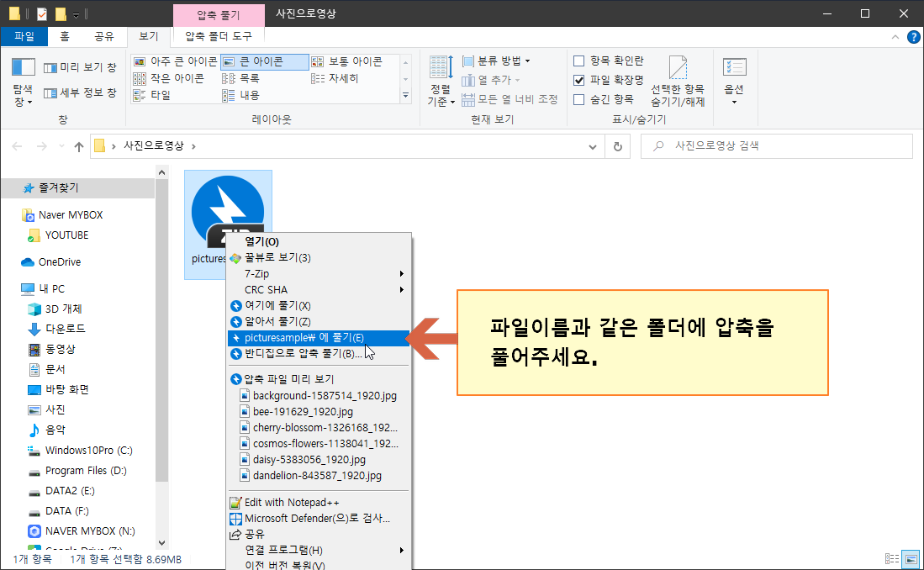This screenshot has height=570, width=924.
Task: Select 내용 content layout
Action: [x=241, y=96]
